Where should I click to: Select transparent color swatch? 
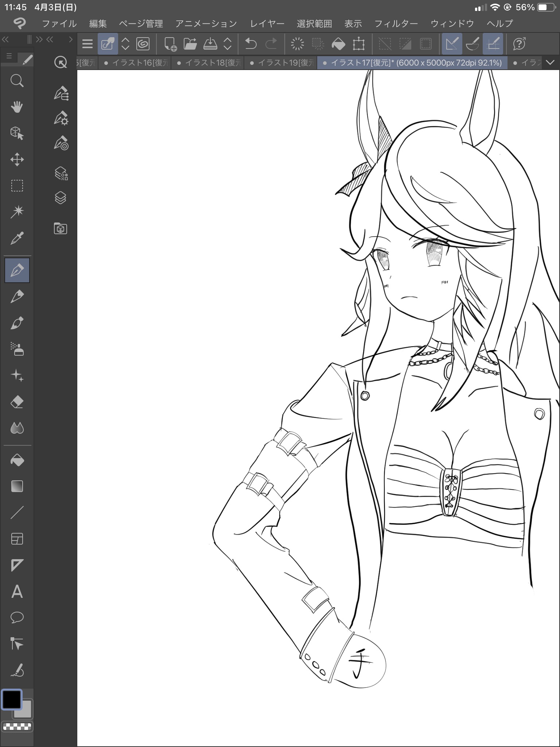17,727
